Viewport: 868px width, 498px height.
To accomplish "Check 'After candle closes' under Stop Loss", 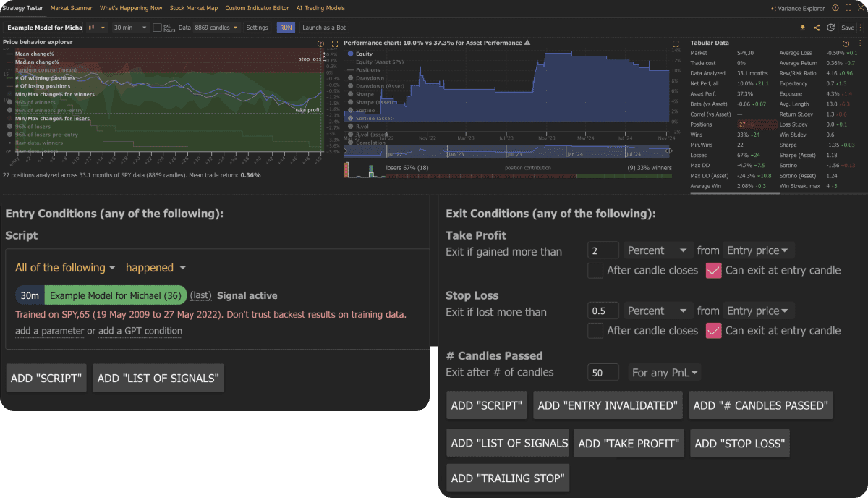I will pos(595,330).
